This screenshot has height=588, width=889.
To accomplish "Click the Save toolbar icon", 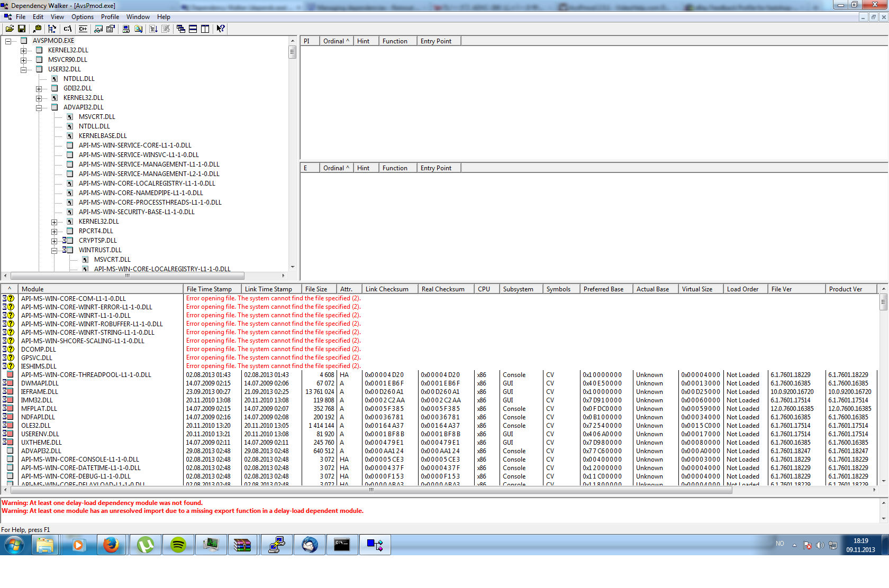I will tap(22, 29).
